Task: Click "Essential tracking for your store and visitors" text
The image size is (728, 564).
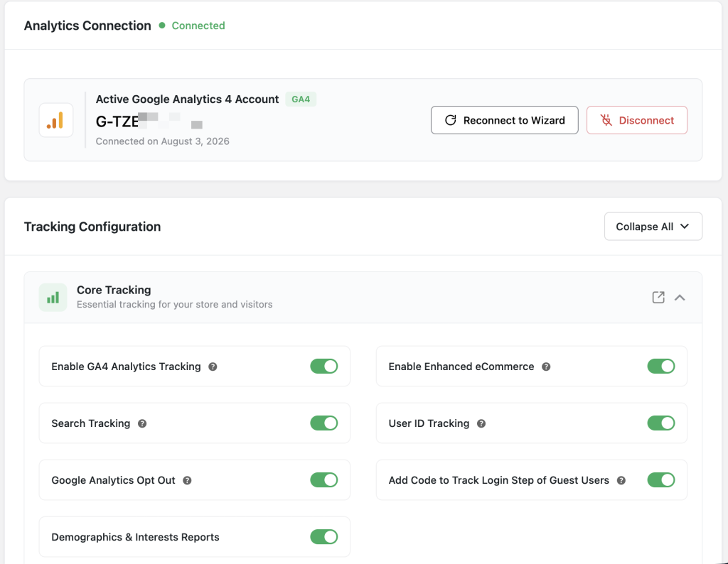Action: 175,304
